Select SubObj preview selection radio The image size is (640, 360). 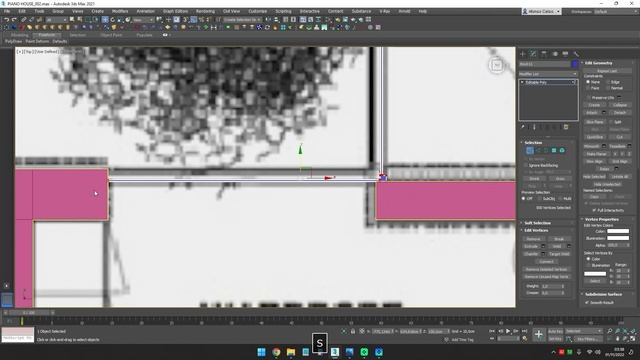pos(540,199)
